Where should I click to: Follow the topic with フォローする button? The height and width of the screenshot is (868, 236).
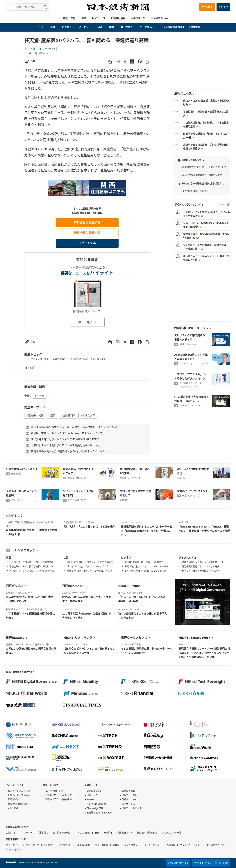click(48, 49)
